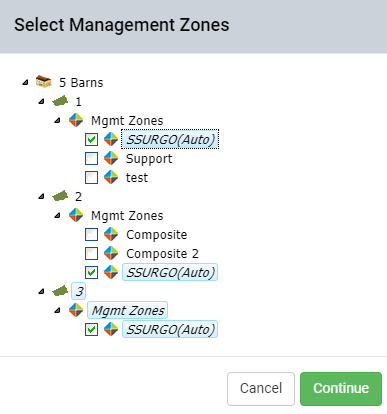Click the 5 Barns farm building icon
Image resolution: width=387 pixels, height=414 pixels.
coord(44,82)
